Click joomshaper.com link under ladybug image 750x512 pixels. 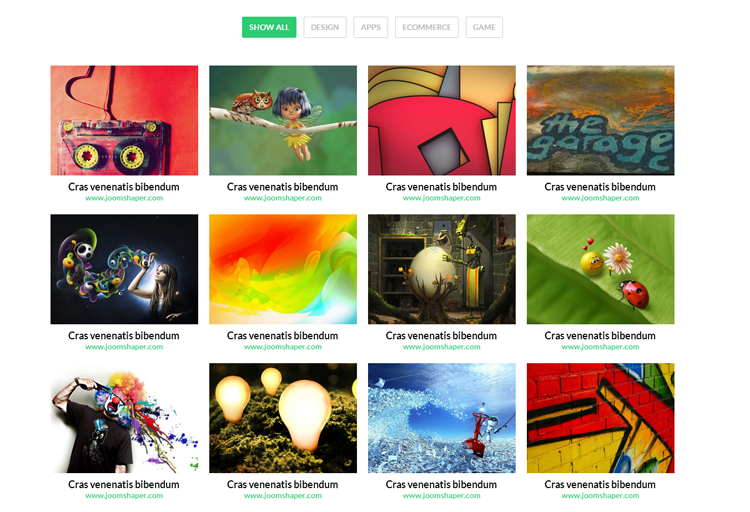coord(600,347)
